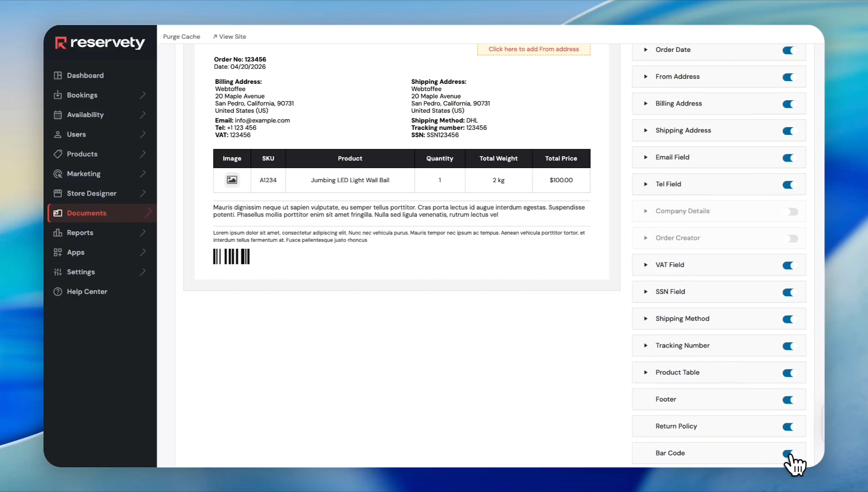868x492 pixels.
Task: Click the Products tag icon
Action: coord(58,154)
